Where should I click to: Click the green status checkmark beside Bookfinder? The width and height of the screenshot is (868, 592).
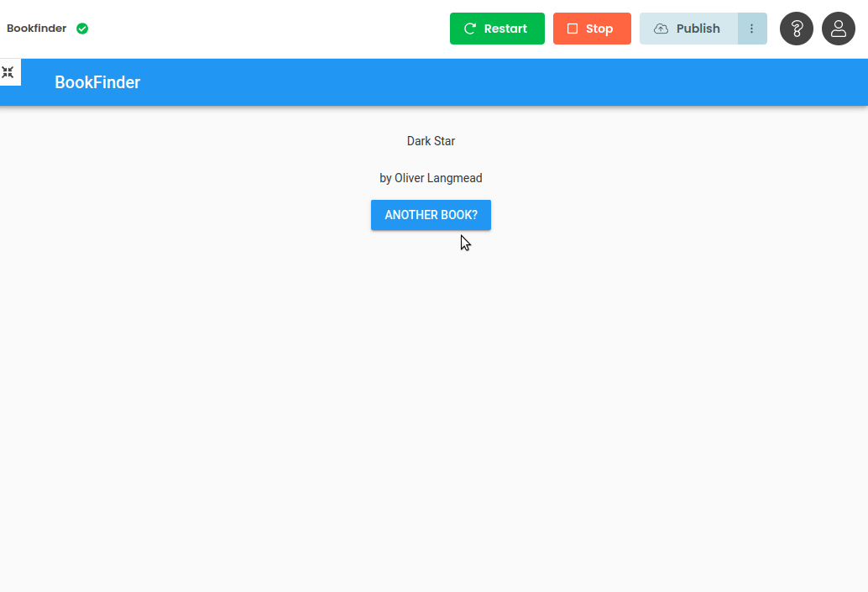(x=82, y=29)
